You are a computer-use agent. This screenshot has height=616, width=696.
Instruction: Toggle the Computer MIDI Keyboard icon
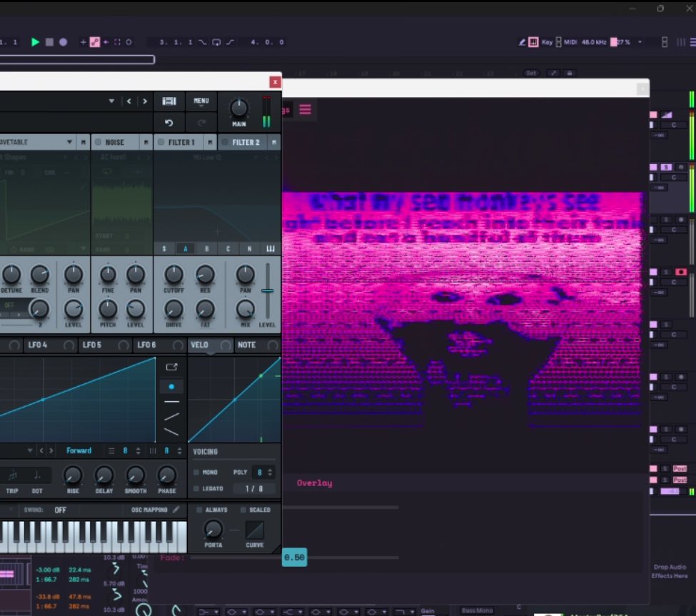533,42
